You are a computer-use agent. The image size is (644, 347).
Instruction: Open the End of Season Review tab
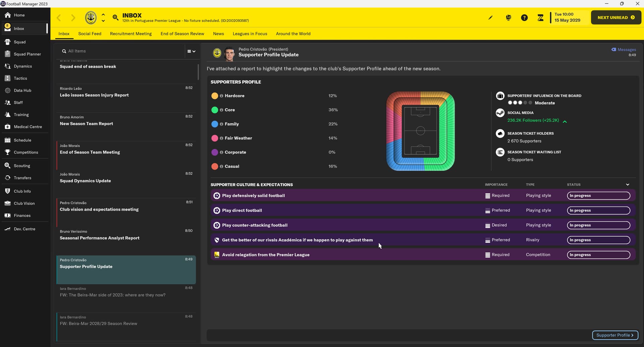tap(182, 34)
